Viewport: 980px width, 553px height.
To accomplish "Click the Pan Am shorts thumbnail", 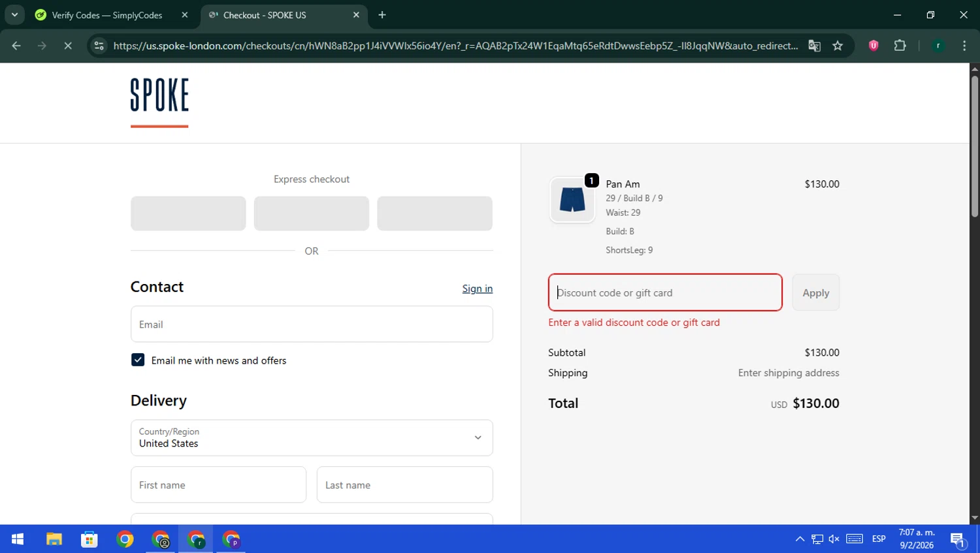I will click(x=572, y=200).
